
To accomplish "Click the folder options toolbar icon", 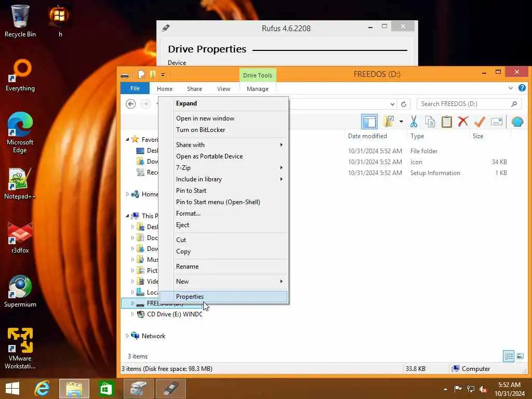I will coord(389,122).
